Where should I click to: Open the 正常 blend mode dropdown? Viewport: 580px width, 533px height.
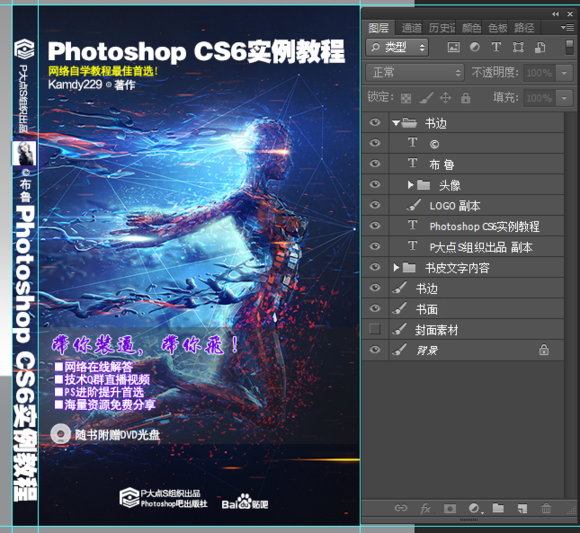pos(415,72)
